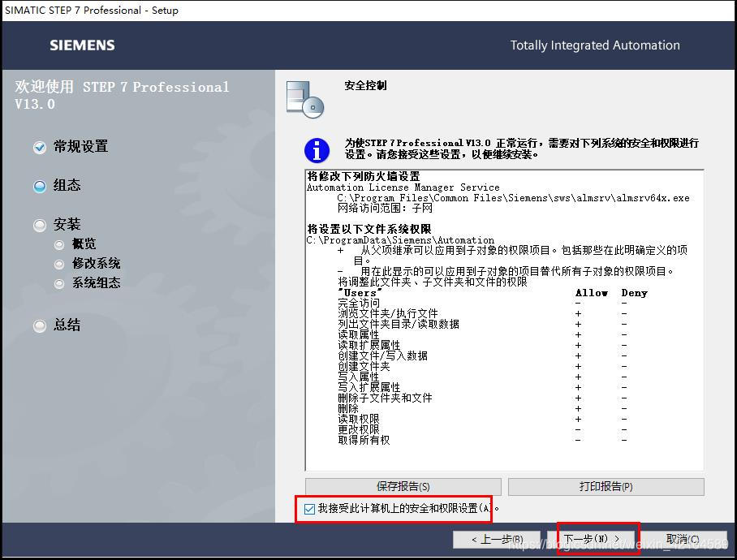Select the 修改系统 sub-step
The height and width of the screenshot is (560, 737).
coord(88,264)
